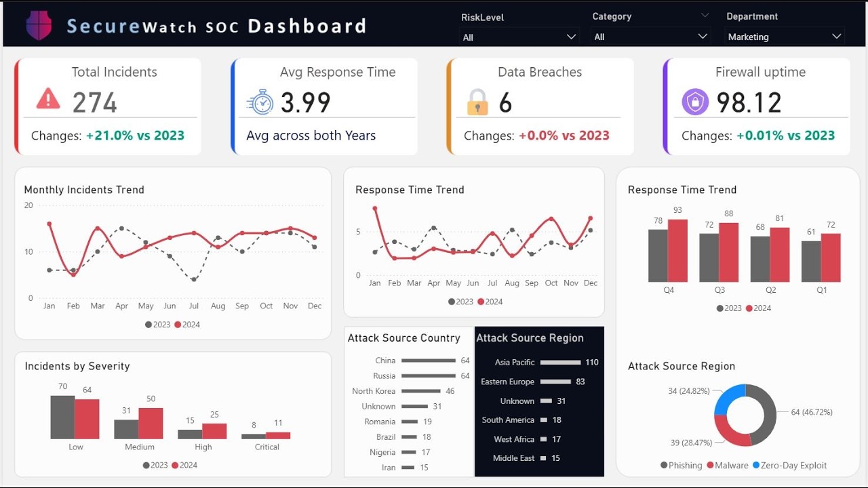Click the Q4 2024 bar labeled 93

pyautogui.click(x=677, y=251)
